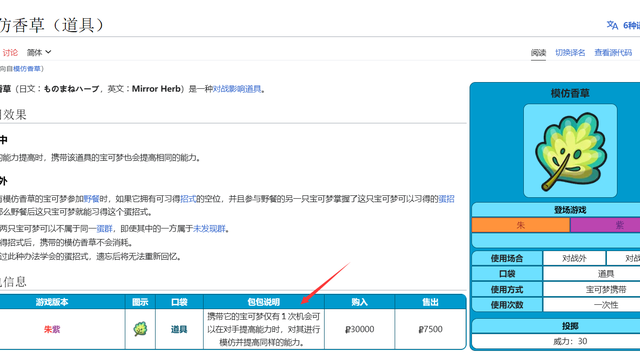Screen dimensions: 640x360
Task: Open the 野餐 link
Action: tap(91, 199)
